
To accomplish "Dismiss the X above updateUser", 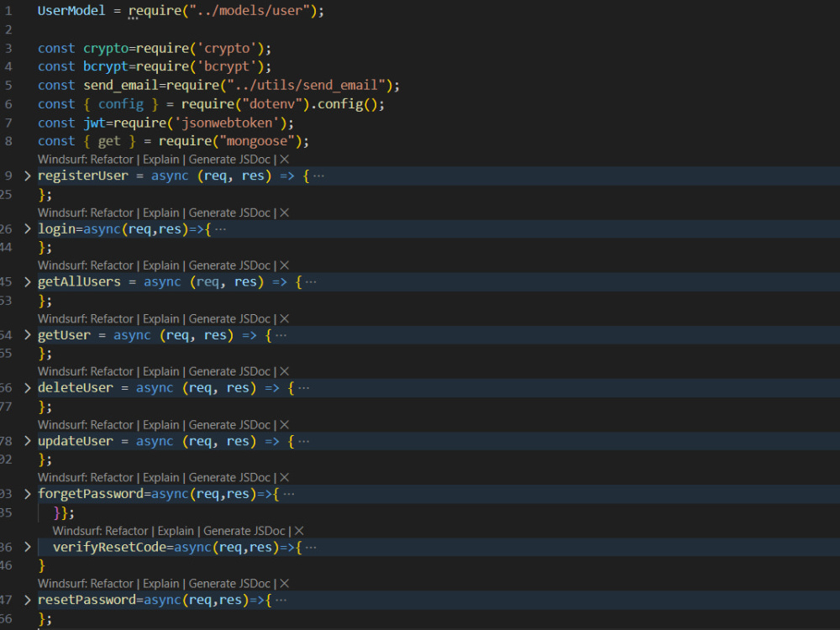I will (285, 425).
